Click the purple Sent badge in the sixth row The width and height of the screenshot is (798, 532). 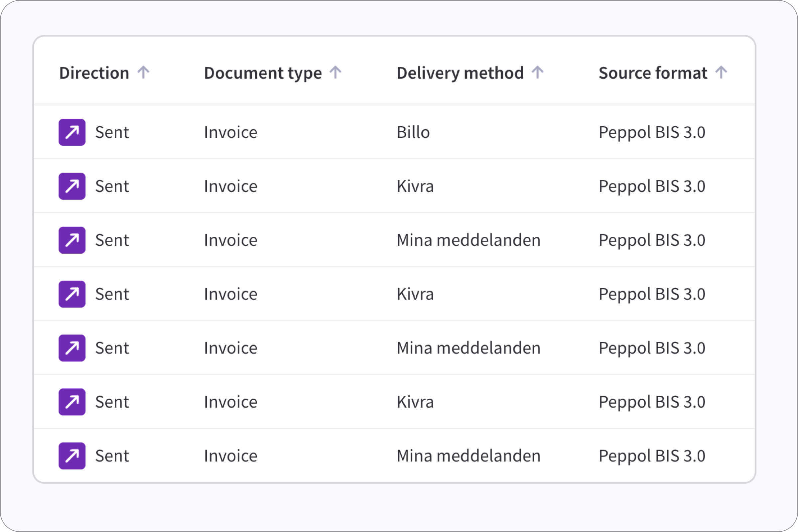pyautogui.click(x=71, y=402)
